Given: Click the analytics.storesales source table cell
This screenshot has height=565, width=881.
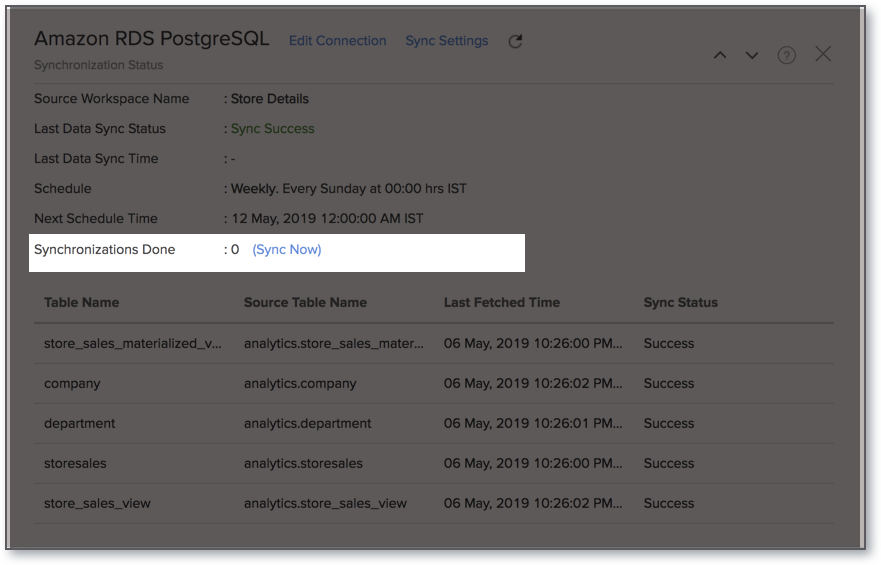Looking at the screenshot, I should click(x=303, y=463).
